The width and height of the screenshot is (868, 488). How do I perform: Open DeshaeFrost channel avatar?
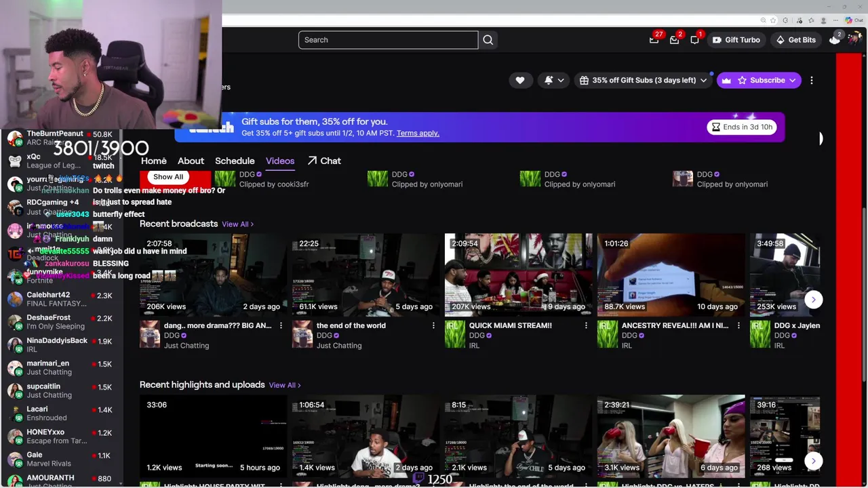point(14,322)
